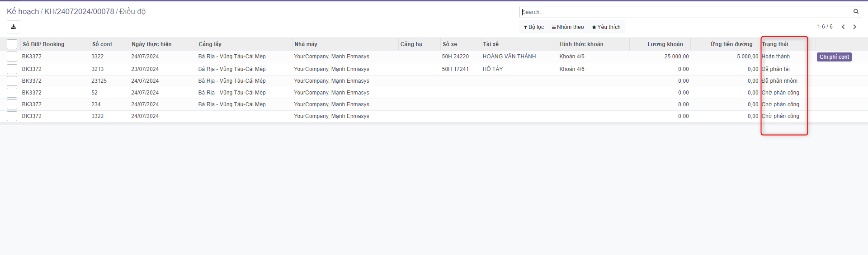The image size is (868, 255).
Task: Sort by Ngày thực hiện column
Action: 151,44
